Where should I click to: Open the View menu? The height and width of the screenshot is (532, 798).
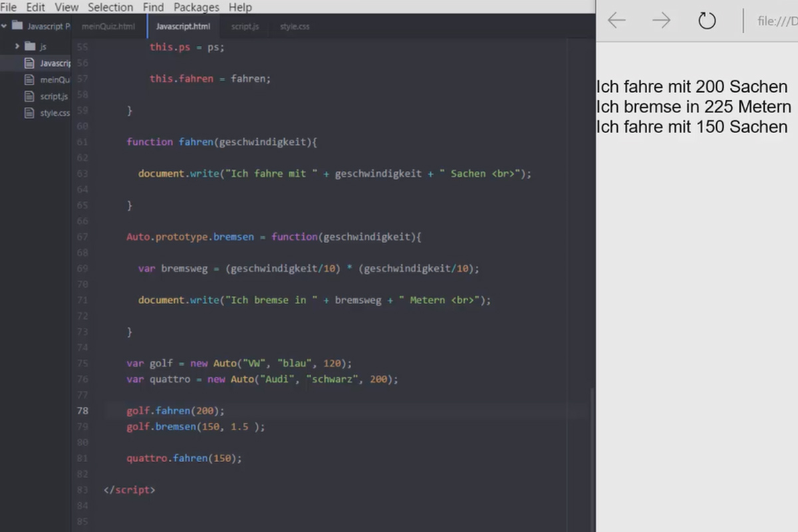coord(66,7)
